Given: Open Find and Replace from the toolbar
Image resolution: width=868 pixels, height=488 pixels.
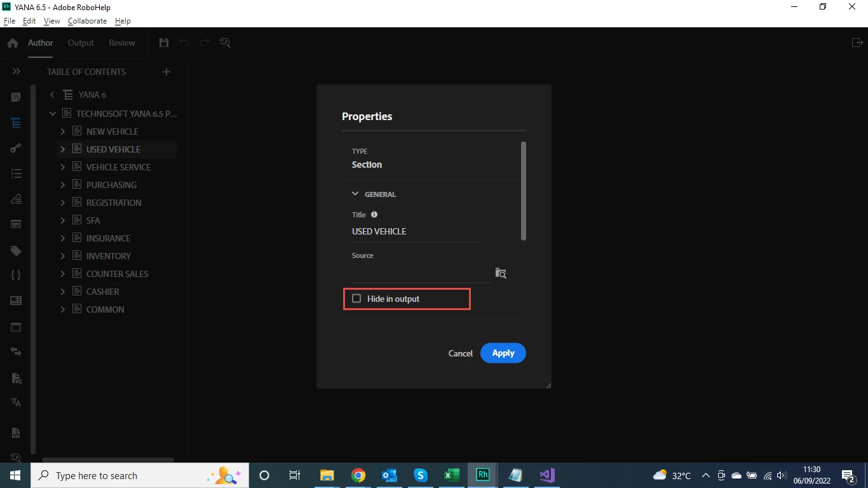Looking at the screenshot, I should pos(225,43).
